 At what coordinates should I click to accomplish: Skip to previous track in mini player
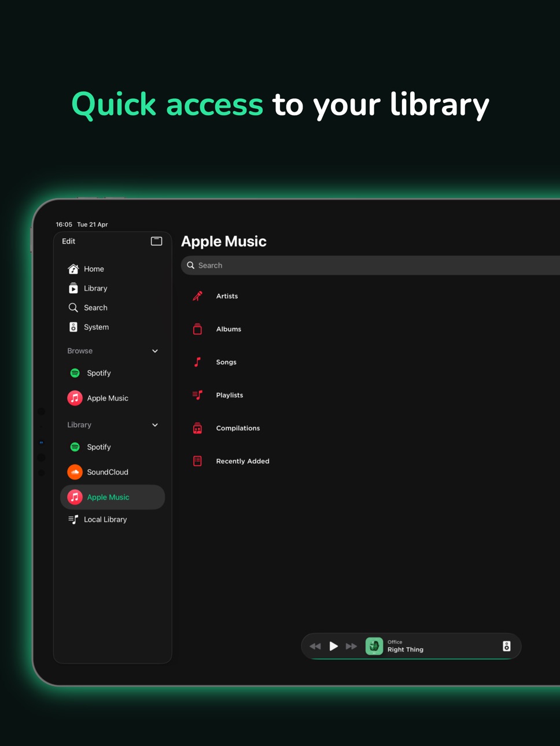[x=315, y=647]
